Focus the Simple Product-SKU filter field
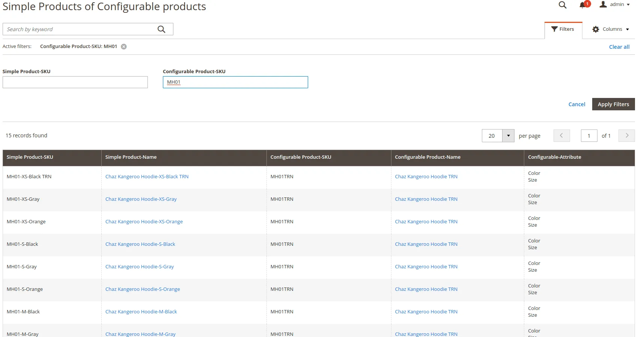Image resolution: width=644 pixels, height=337 pixels. point(75,82)
